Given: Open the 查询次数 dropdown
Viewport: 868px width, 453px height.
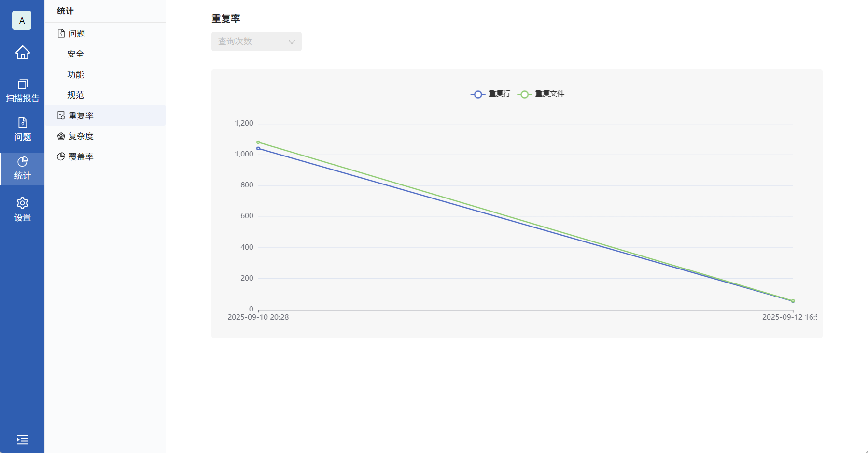Looking at the screenshot, I should click(256, 42).
